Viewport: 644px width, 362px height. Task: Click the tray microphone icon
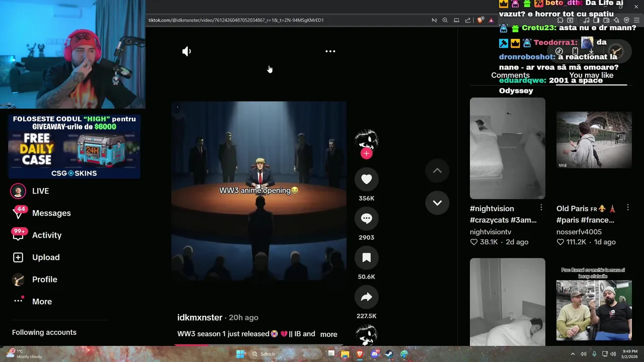coord(594,354)
